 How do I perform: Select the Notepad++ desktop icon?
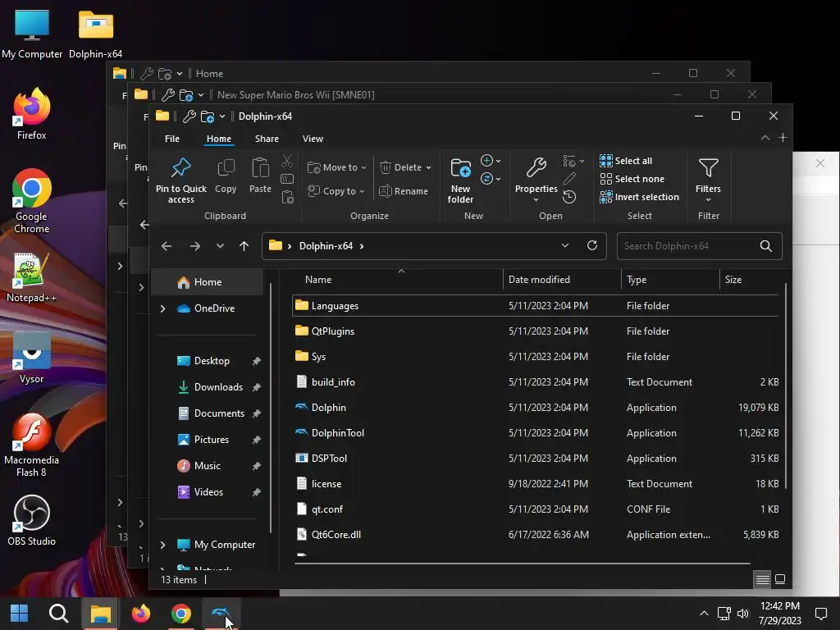[32, 276]
